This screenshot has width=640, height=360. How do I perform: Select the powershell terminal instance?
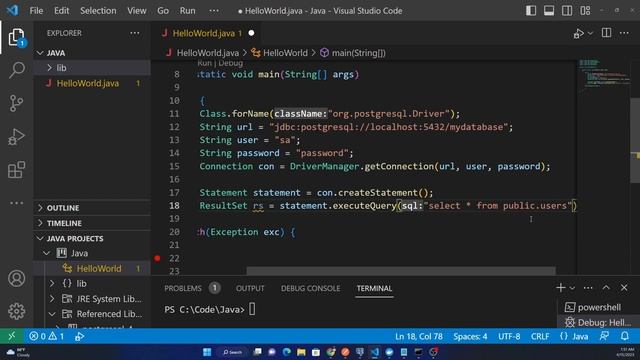[x=598, y=307]
